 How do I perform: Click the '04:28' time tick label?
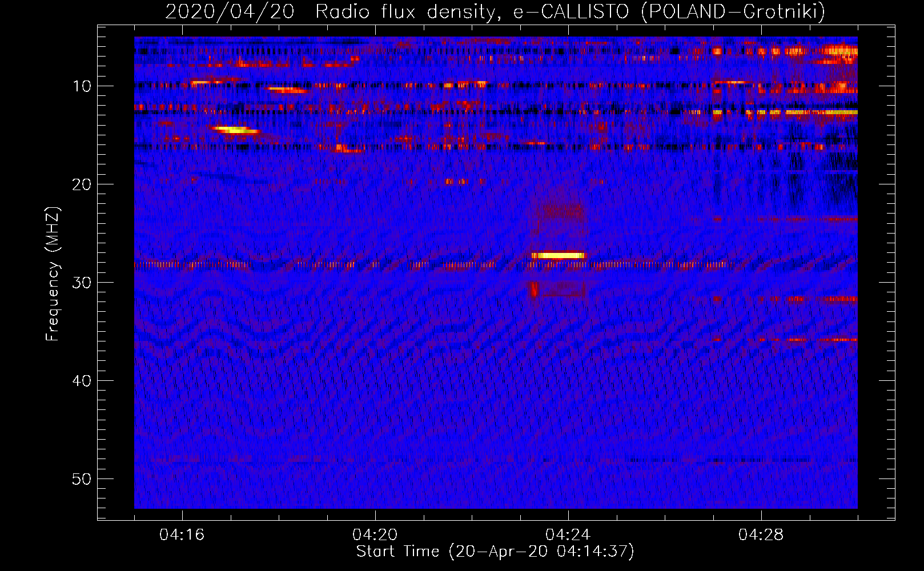tap(761, 534)
